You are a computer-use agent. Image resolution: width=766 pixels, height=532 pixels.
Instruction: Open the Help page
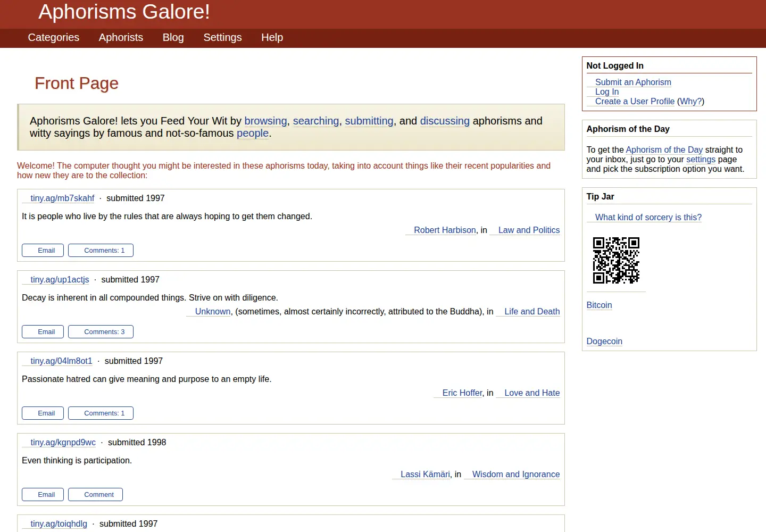(x=272, y=37)
